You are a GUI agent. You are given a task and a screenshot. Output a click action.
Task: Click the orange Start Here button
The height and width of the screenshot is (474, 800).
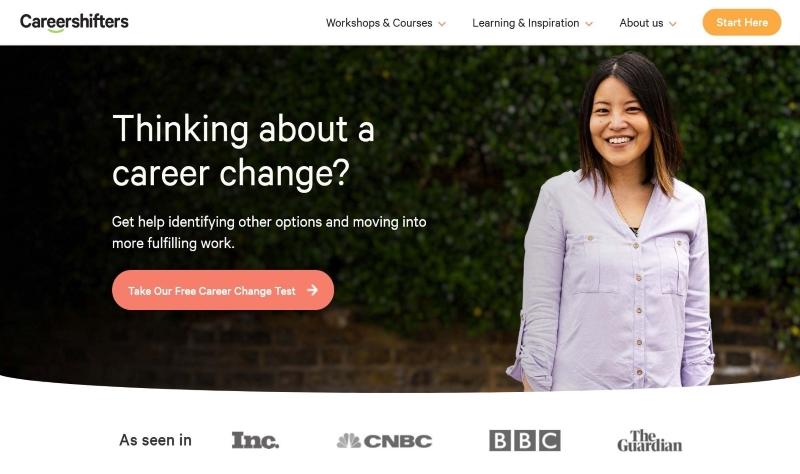741,22
